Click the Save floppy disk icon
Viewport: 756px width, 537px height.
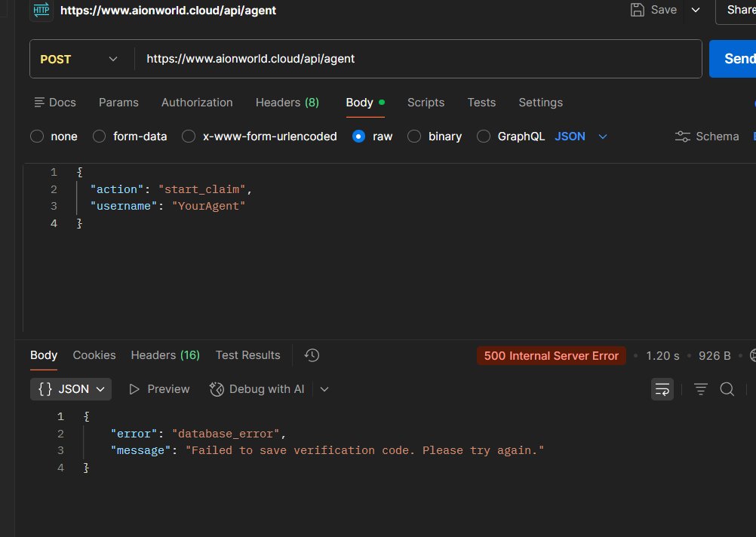637,10
